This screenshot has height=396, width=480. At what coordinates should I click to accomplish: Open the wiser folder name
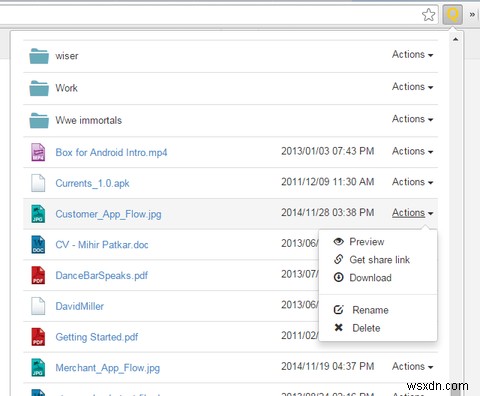tap(67, 56)
